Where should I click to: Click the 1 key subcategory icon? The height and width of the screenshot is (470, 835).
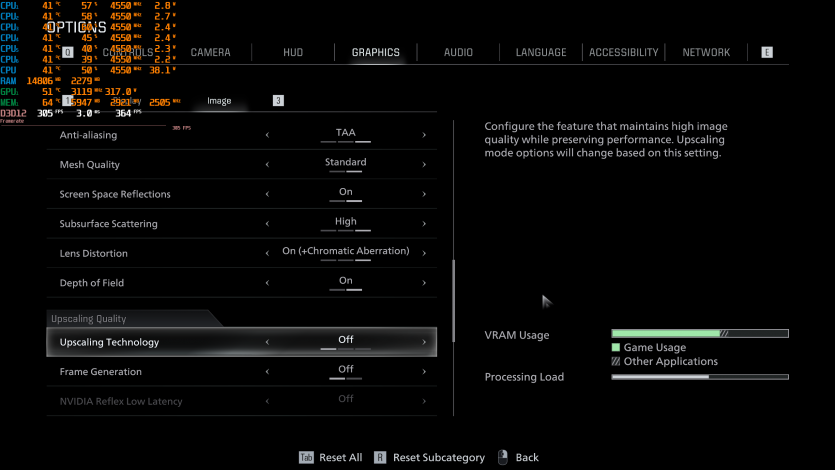68,100
